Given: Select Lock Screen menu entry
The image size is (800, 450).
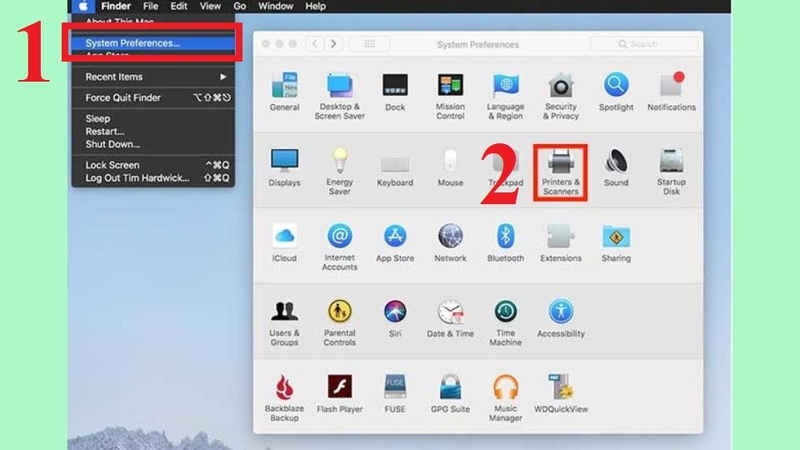Looking at the screenshot, I should click(x=153, y=165).
